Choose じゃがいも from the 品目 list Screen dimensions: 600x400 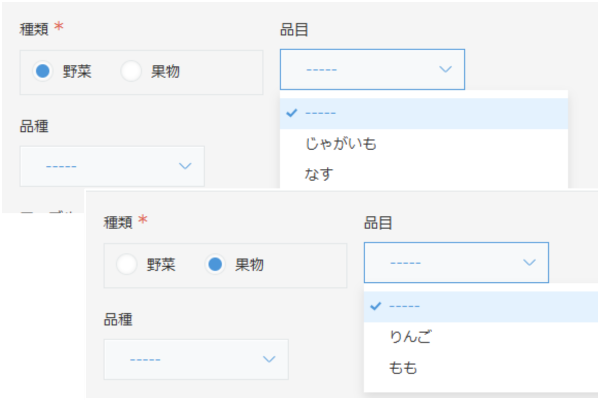(424, 144)
